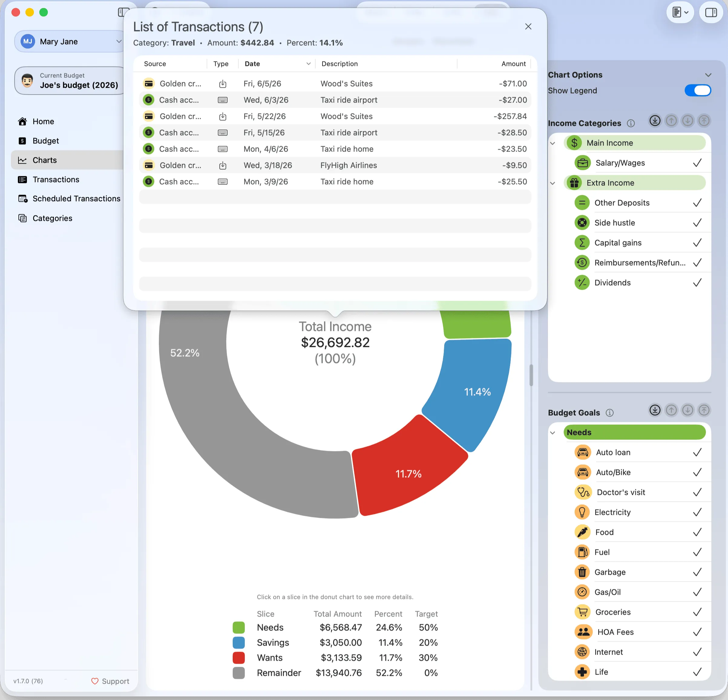Collapse the Chart Options section
Viewport: 728px width, 700px height.
point(708,75)
